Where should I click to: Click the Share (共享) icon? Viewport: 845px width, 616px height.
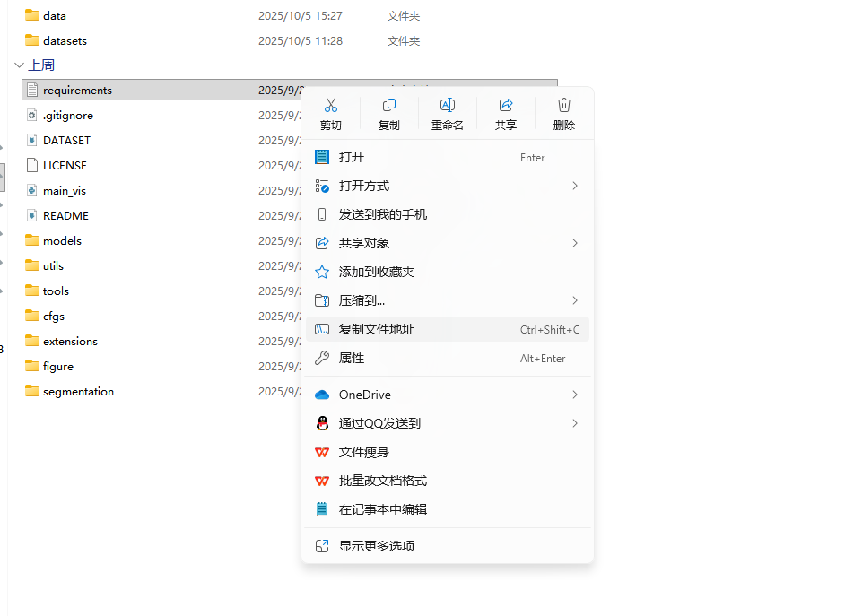[x=506, y=105]
